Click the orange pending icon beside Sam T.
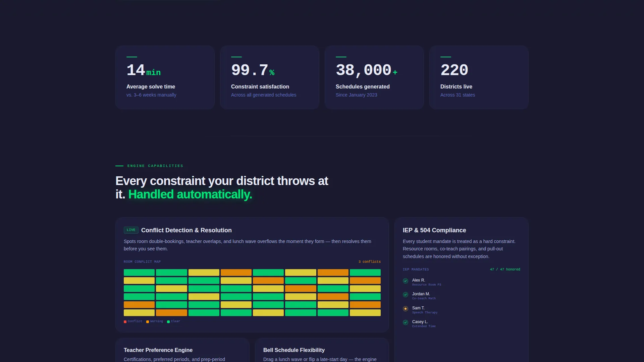Viewport: 644px width, 362px height. pyautogui.click(x=406, y=309)
